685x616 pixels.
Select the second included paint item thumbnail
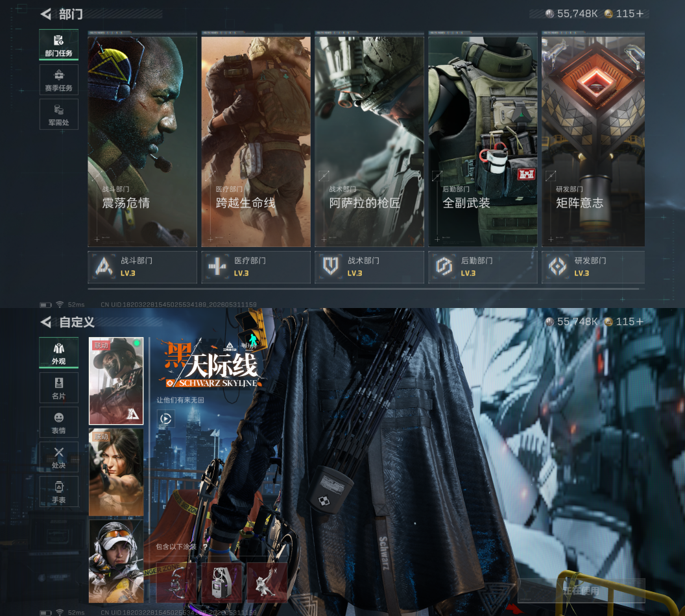pos(222,582)
